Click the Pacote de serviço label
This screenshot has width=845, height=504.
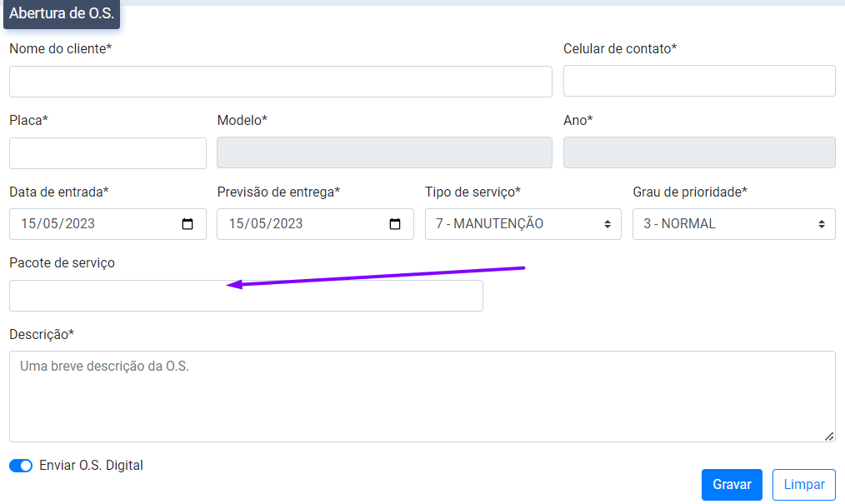62,263
